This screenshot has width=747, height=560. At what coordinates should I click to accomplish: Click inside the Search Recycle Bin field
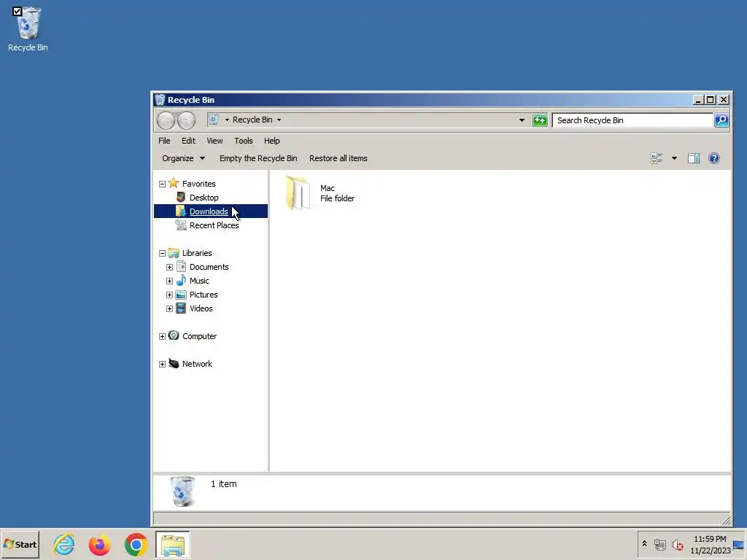click(x=632, y=120)
